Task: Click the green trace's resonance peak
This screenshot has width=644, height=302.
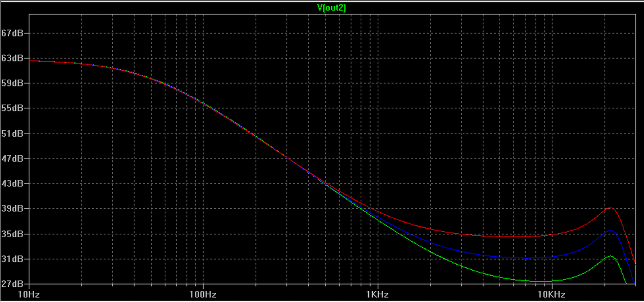Action: [x=611, y=256]
